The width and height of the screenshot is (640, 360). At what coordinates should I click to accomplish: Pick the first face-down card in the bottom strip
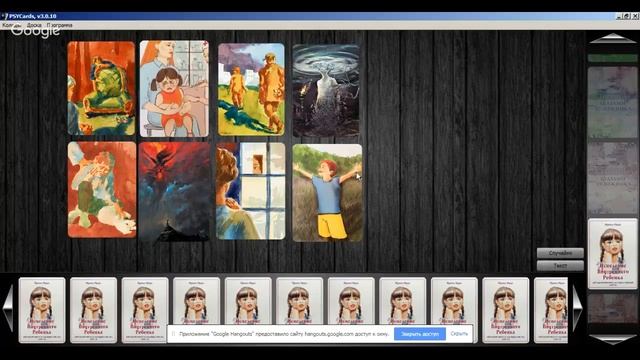[x=42, y=310]
